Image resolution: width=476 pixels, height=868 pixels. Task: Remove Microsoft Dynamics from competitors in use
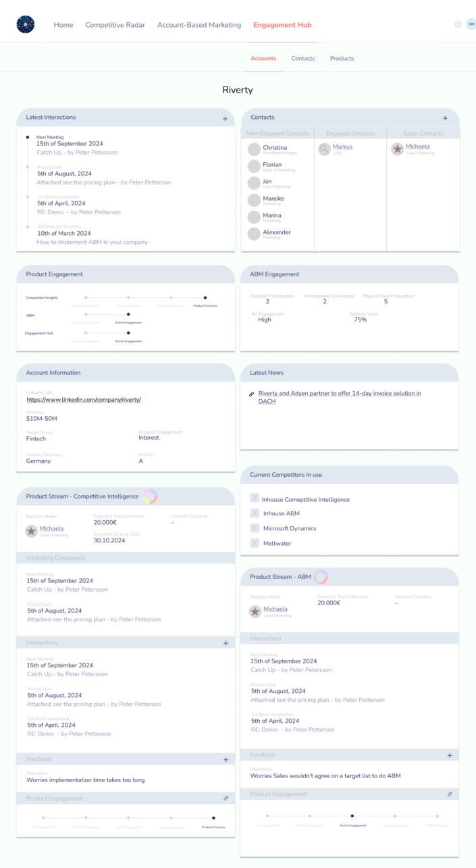tap(255, 528)
